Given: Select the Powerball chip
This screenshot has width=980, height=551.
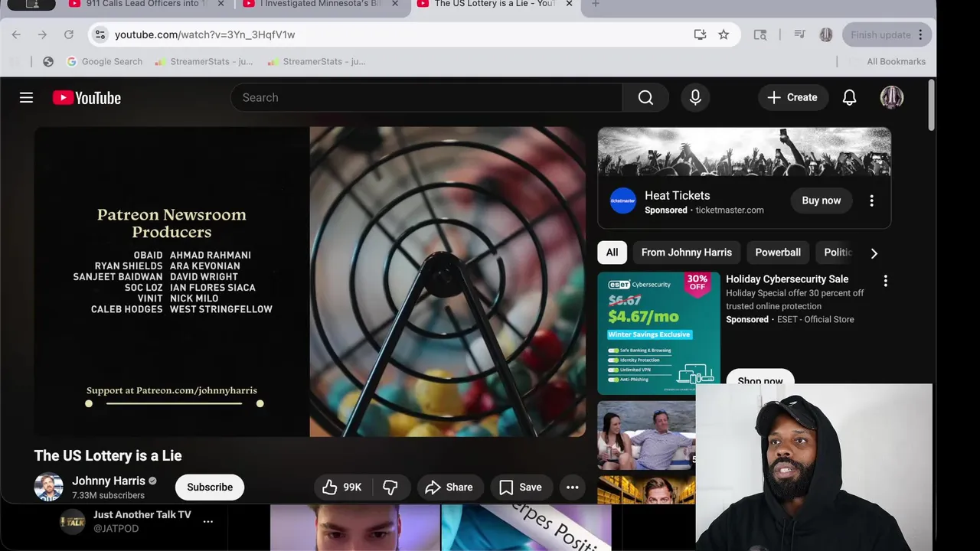Looking at the screenshot, I should click(x=778, y=253).
